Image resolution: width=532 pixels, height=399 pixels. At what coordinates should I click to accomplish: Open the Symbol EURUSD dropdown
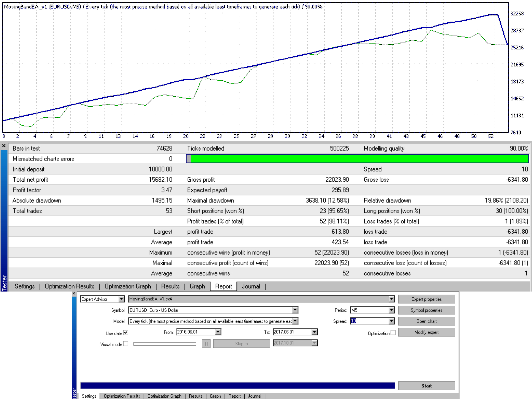[295, 310]
